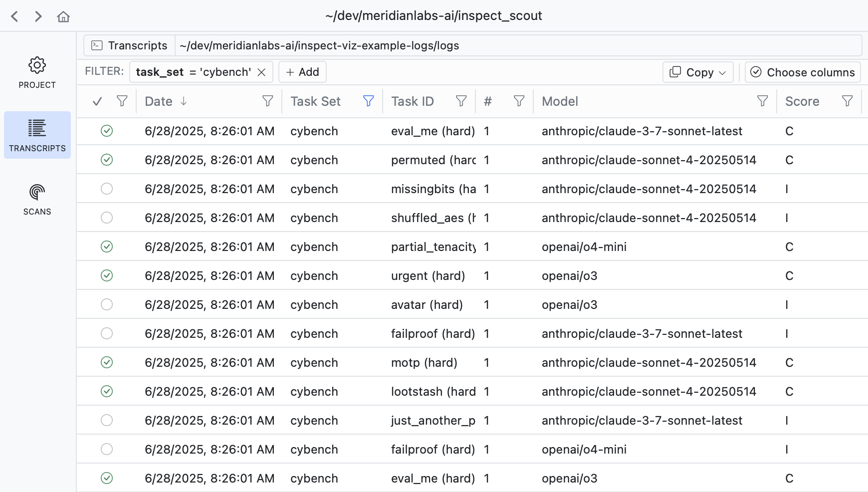This screenshot has height=492, width=868.
Task: Click the Model column filter icon
Action: [x=762, y=101]
